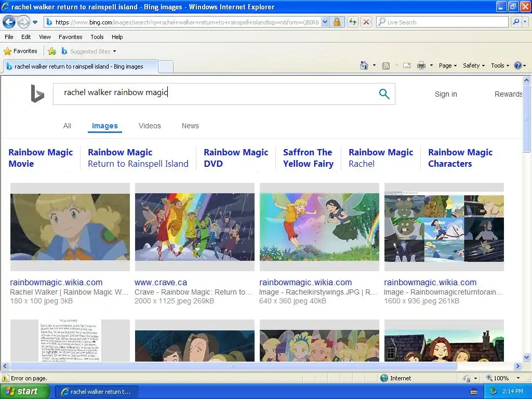Click the Live Search magnifier button
532x399 pixels.
(x=516, y=22)
